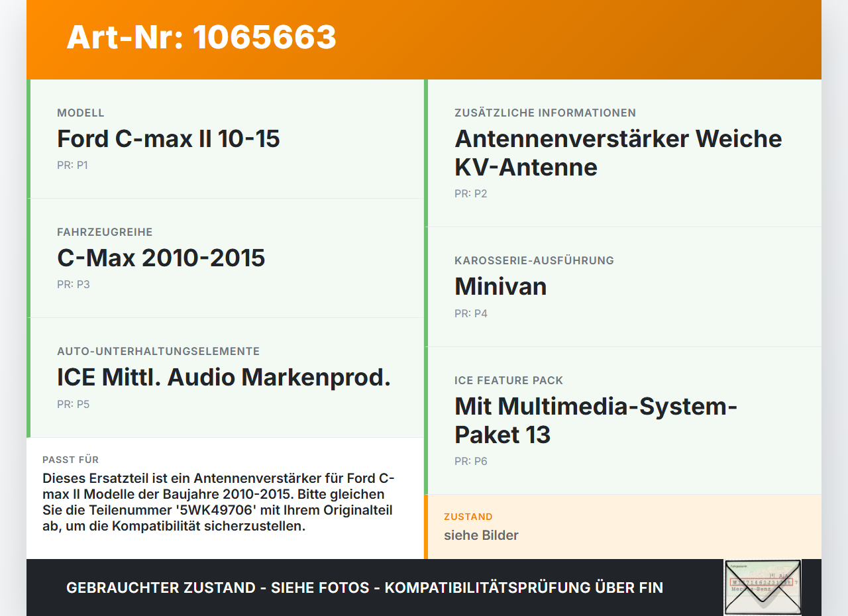Screen dimensions: 848x616
Task: Select the C-Max 2010-2015 Fahrzeugreihe value
Action: pyautogui.click(x=161, y=258)
